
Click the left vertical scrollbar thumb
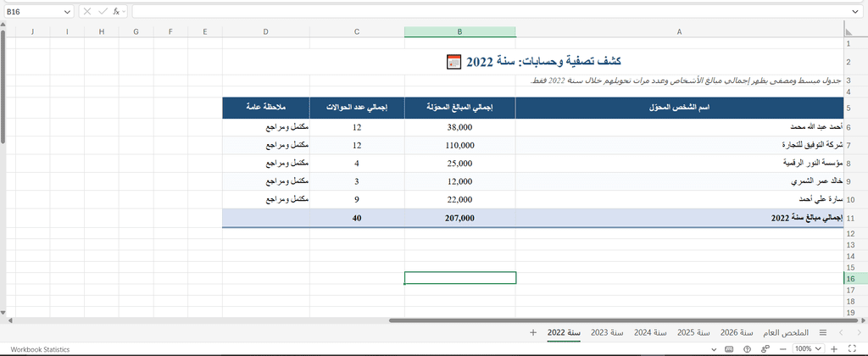point(3,87)
